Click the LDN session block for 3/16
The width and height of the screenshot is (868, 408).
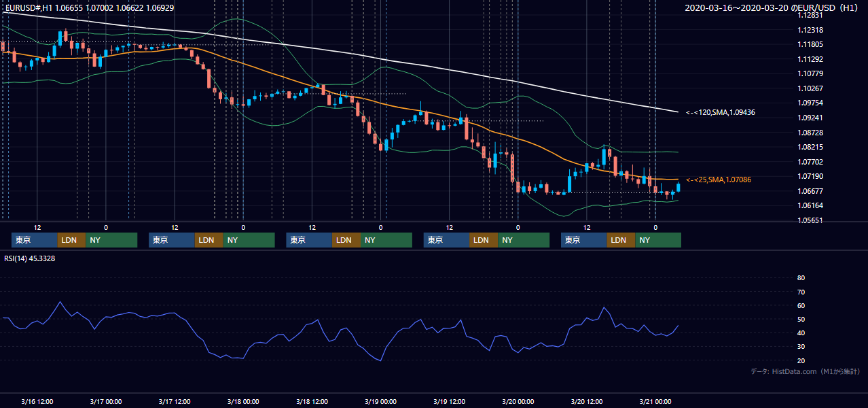[71, 240]
